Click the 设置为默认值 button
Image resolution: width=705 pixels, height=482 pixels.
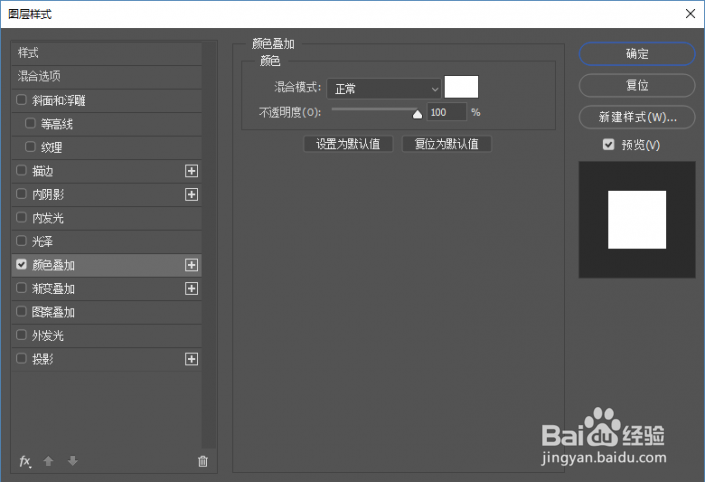pyautogui.click(x=348, y=144)
